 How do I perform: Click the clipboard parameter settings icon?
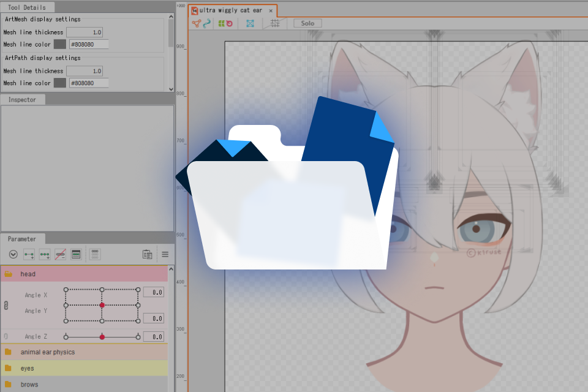148,254
